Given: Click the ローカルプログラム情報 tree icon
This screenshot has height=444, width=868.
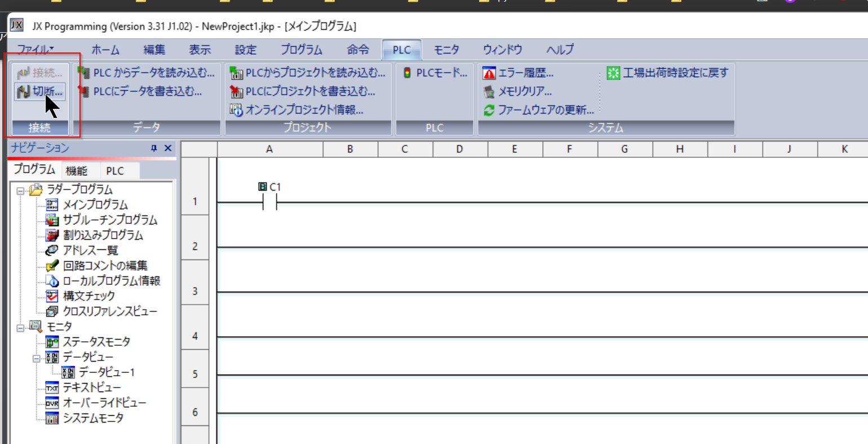Looking at the screenshot, I should (x=52, y=280).
